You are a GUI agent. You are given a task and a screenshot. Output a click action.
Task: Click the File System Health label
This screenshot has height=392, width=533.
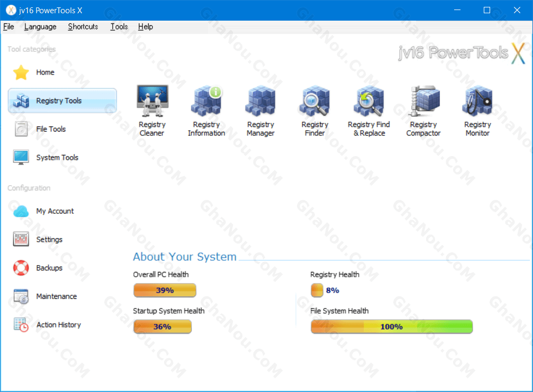point(339,311)
